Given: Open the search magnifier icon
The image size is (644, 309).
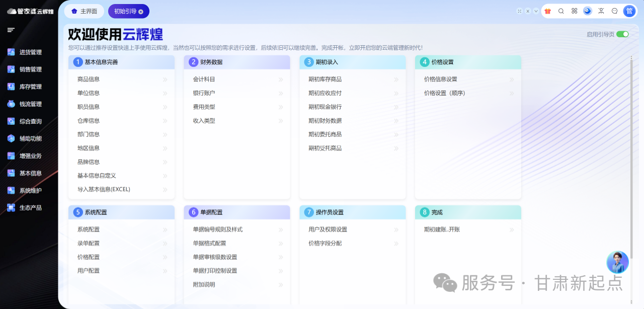Looking at the screenshot, I should [x=561, y=11].
